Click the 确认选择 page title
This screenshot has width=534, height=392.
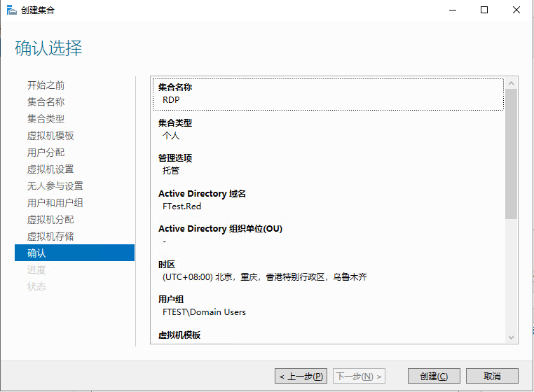[x=48, y=48]
